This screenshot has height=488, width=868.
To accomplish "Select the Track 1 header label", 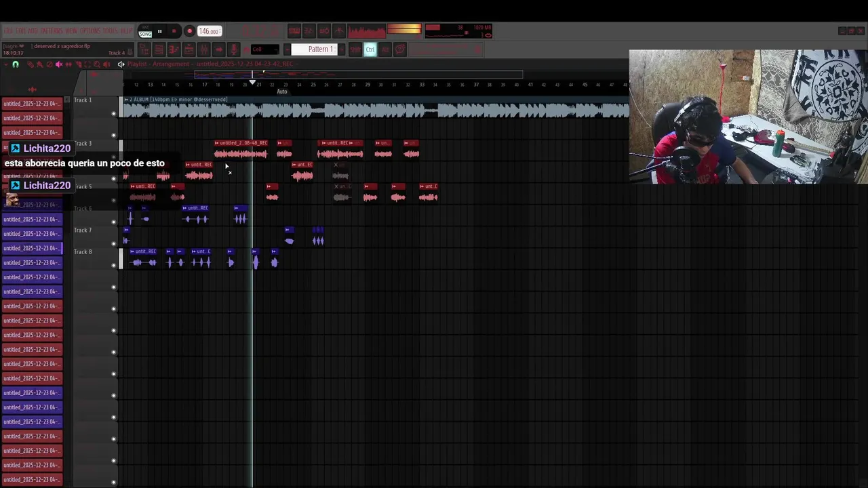I will click(x=83, y=100).
